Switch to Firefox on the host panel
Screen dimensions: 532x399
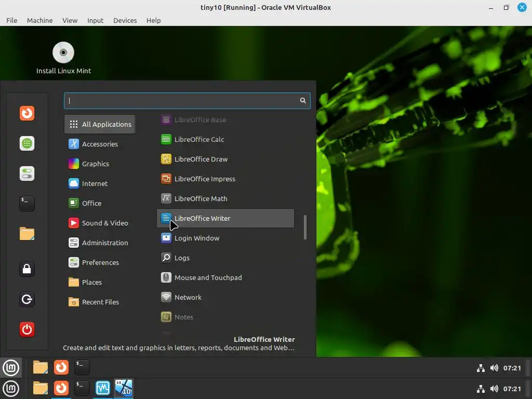(61, 388)
